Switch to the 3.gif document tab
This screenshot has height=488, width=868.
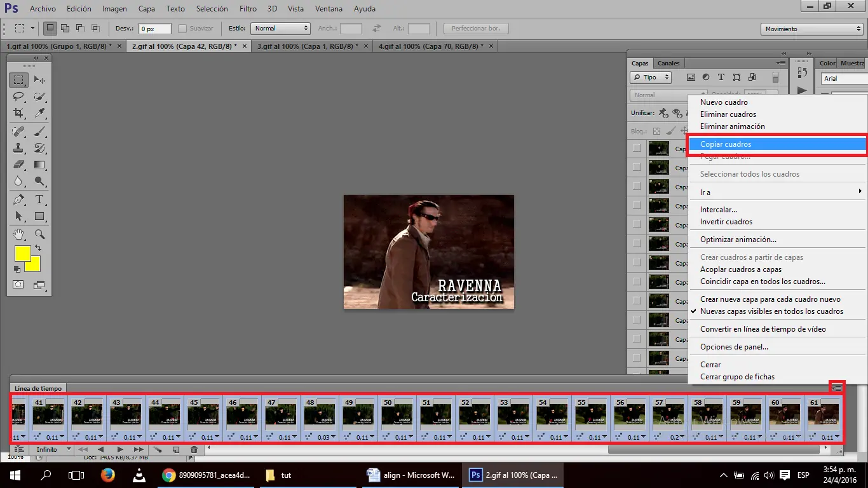coord(304,46)
